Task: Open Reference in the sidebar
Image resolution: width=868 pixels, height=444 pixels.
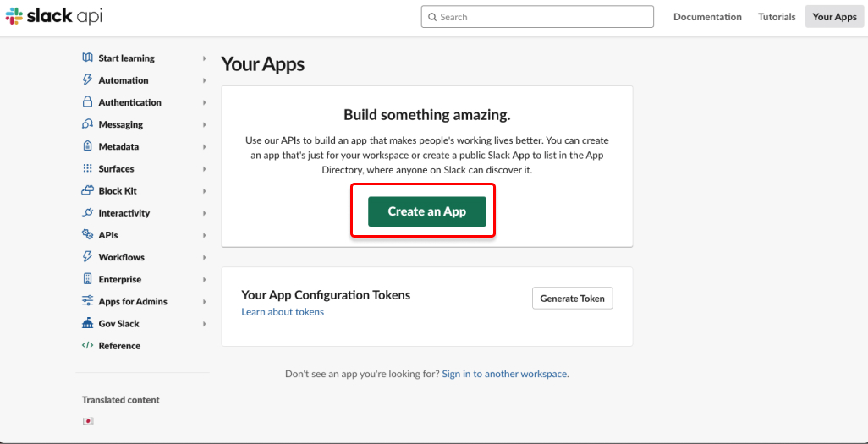Action: tap(119, 346)
